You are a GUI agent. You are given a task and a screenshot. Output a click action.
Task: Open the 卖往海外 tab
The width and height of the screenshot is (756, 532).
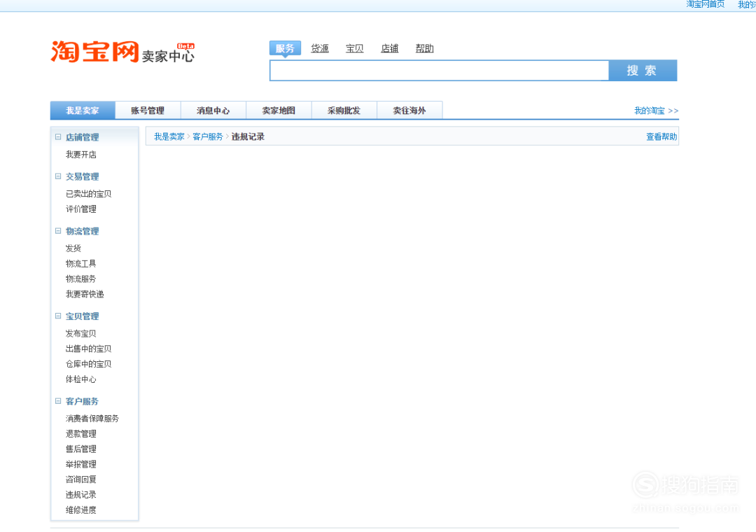(409, 111)
